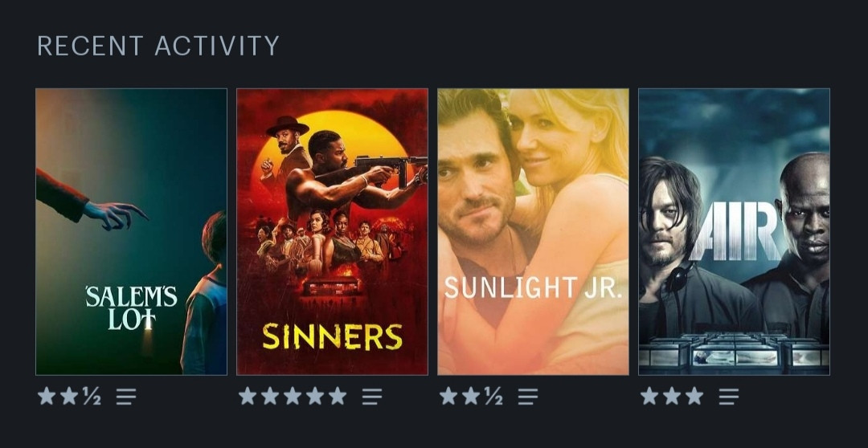Open the Recent Activity heading link
Image resolution: width=868 pixels, height=448 pixels.
point(158,46)
